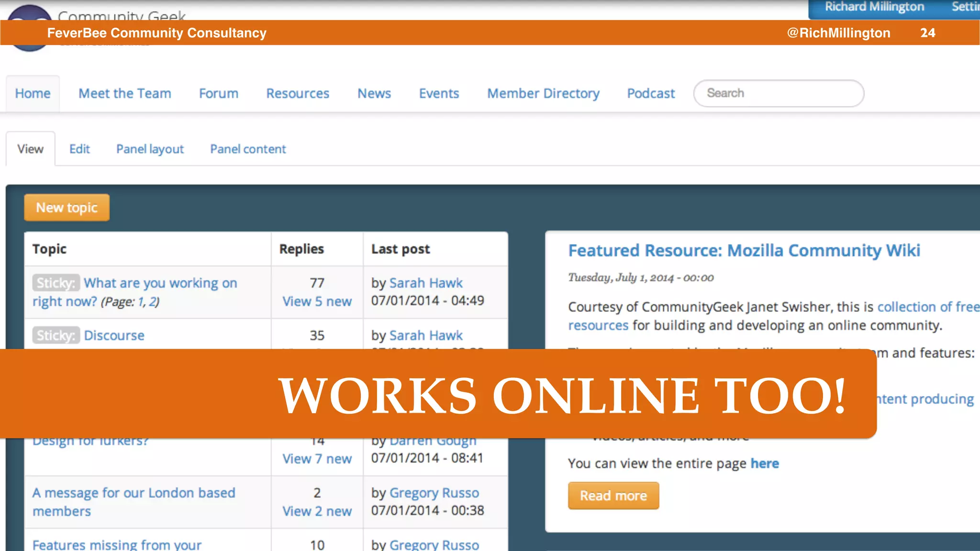The image size is (980, 551).
Task: Go to Meet the Team page
Action: (x=125, y=93)
